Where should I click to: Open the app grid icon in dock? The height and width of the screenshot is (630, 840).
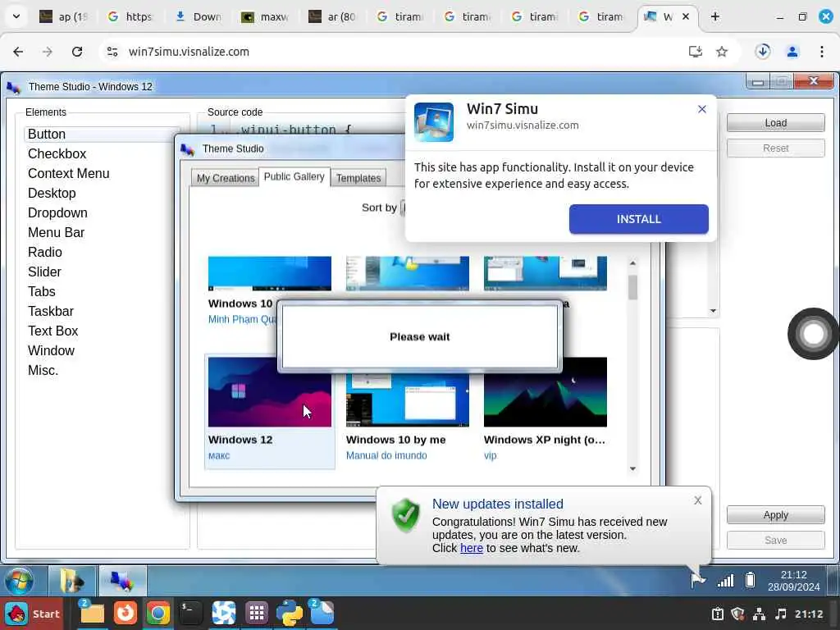pyautogui.click(x=257, y=614)
